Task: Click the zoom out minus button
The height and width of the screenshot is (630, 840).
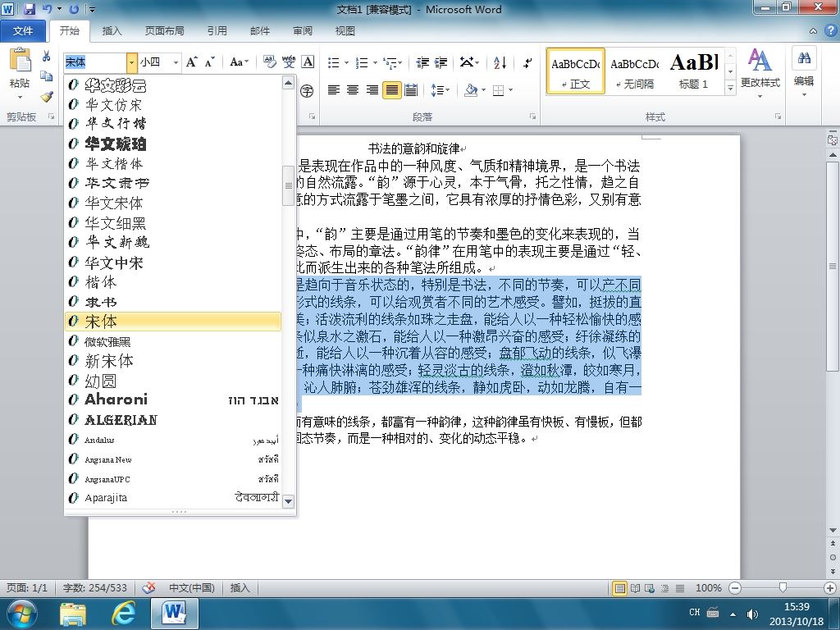Action: [x=735, y=588]
